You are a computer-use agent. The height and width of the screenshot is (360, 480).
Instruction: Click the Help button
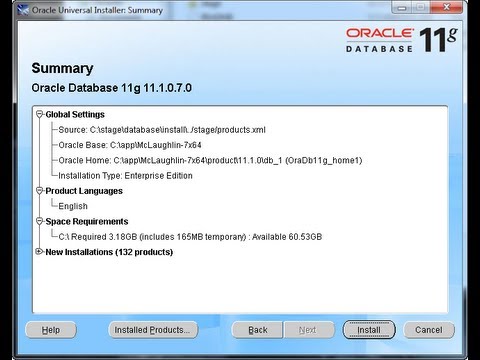coord(51,330)
